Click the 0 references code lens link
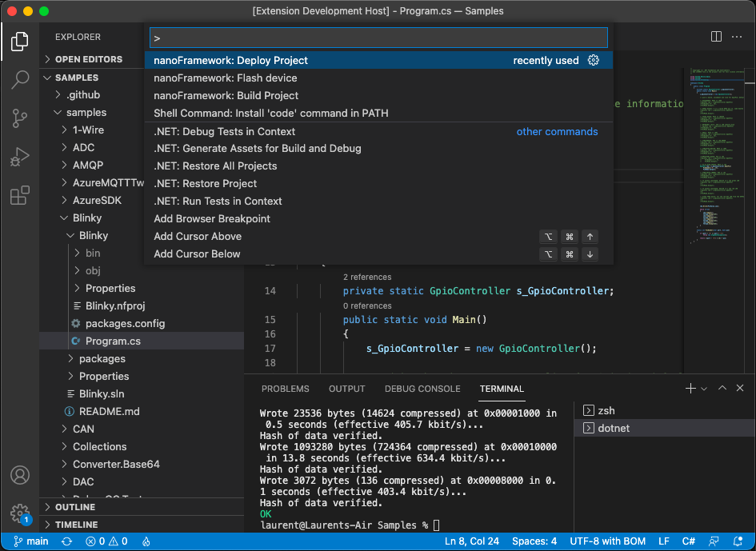 (x=367, y=305)
